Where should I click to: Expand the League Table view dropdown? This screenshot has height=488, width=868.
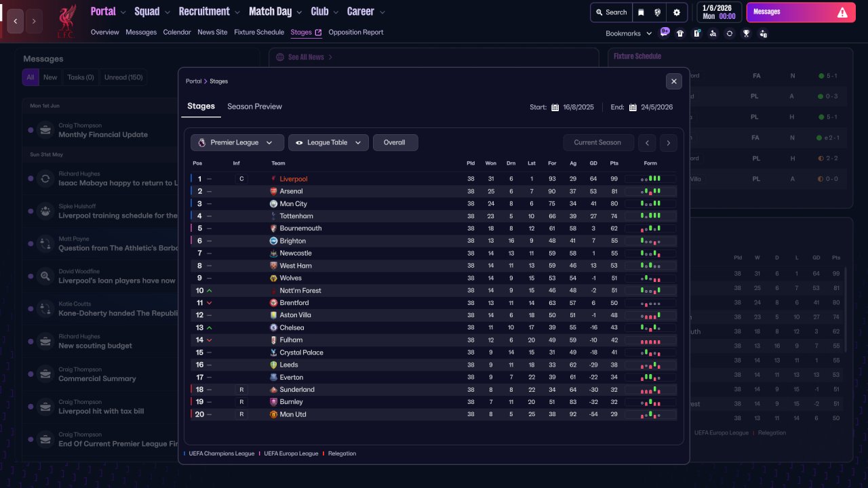click(x=329, y=142)
